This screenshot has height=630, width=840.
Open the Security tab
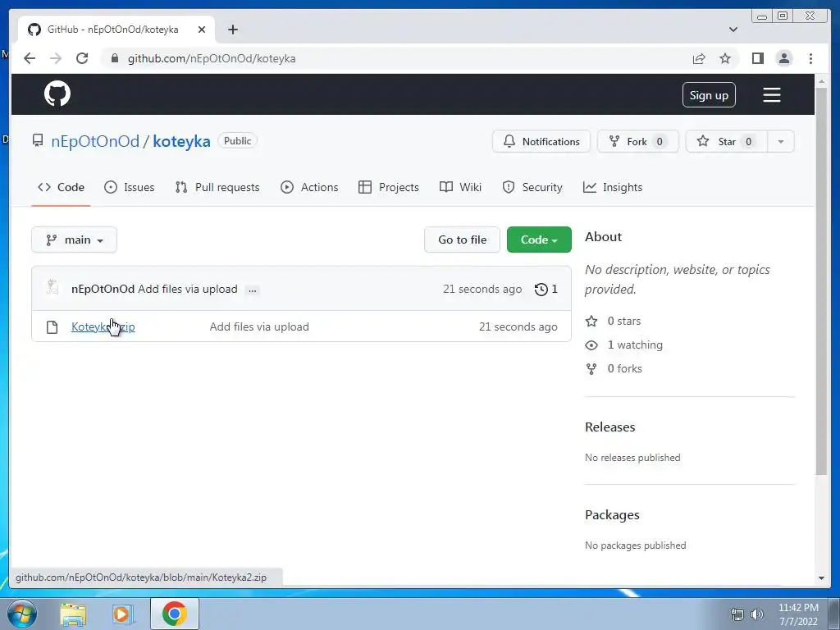[532, 187]
